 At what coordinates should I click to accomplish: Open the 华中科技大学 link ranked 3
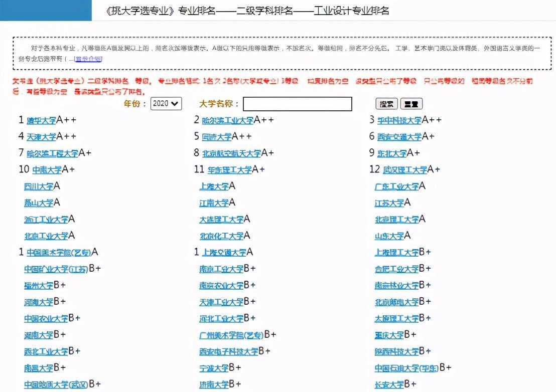(399, 120)
